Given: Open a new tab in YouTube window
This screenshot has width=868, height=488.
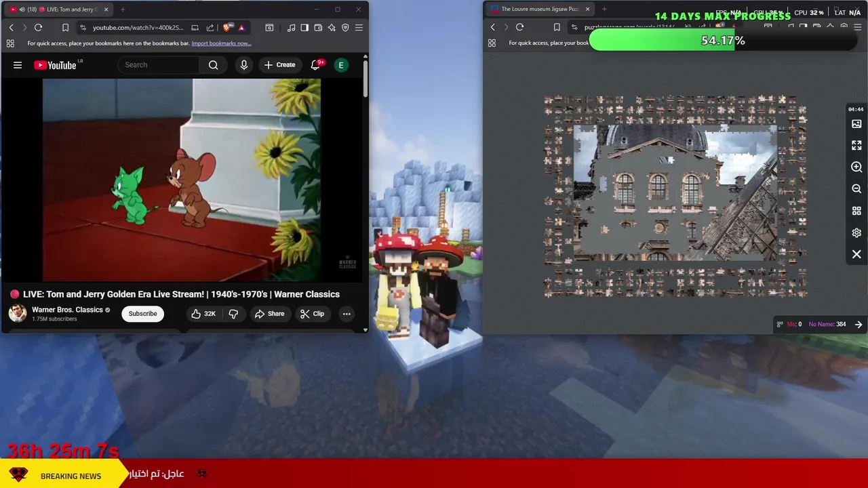Looking at the screenshot, I should [123, 9].
